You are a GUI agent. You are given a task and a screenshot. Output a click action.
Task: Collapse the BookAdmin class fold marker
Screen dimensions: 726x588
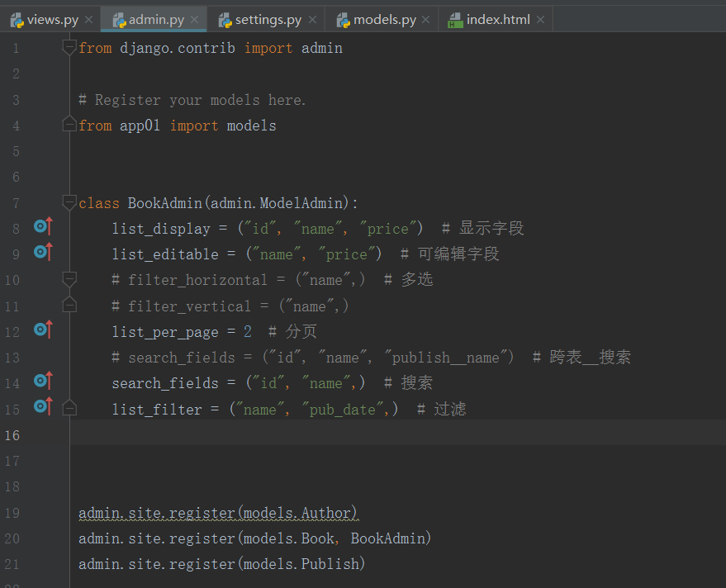[x=69, y=203]
